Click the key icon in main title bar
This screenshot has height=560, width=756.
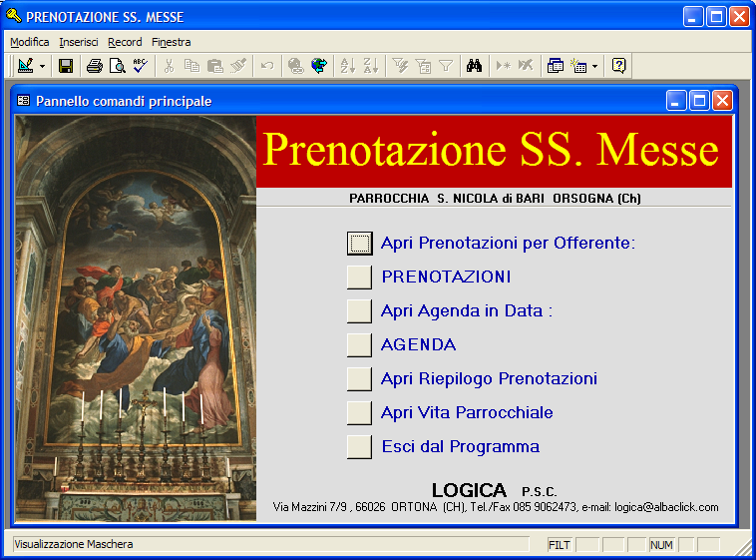pyautogui.click(x=14, y=15)
